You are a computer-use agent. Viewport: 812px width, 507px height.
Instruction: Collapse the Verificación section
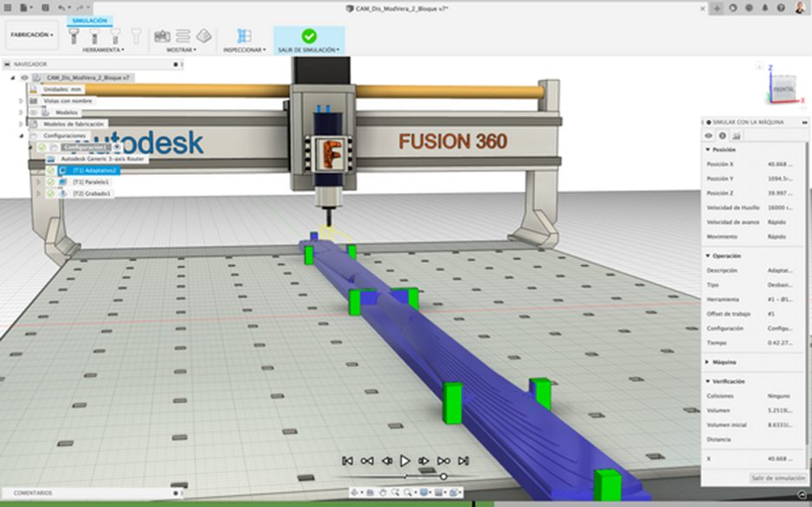(708, 382)
